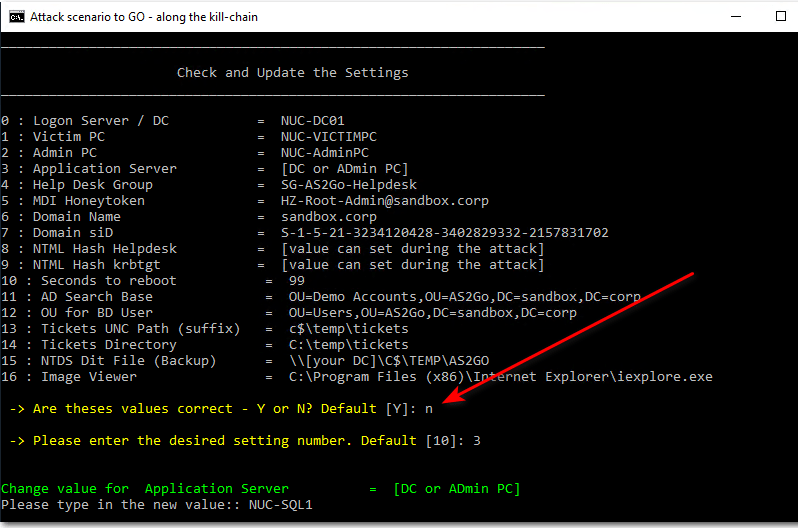The width and height of the screenshot is (798, 528).
Task: Click the 'Check and Update the Settings' heading
Action: 292,72
